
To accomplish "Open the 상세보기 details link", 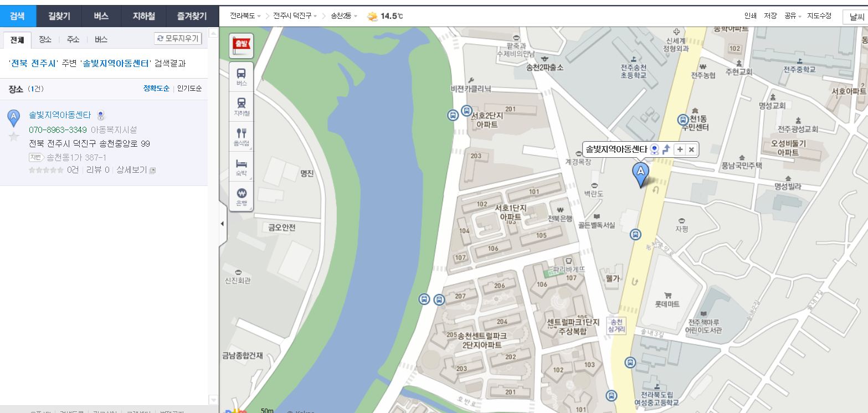I will 136,170.
